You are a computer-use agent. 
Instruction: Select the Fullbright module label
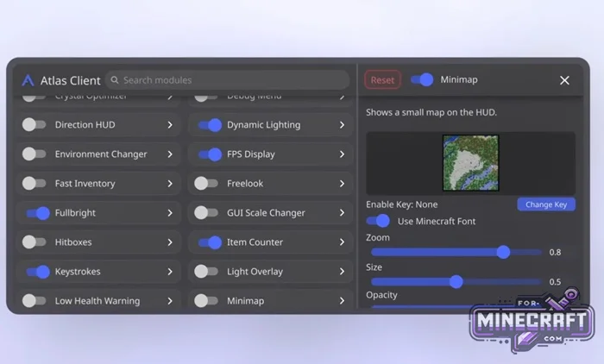point(75,213)
